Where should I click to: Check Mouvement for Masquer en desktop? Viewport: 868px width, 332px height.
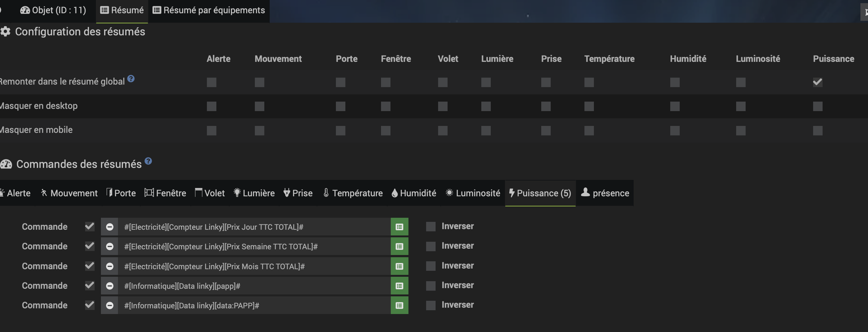click(x=260, y=106)
